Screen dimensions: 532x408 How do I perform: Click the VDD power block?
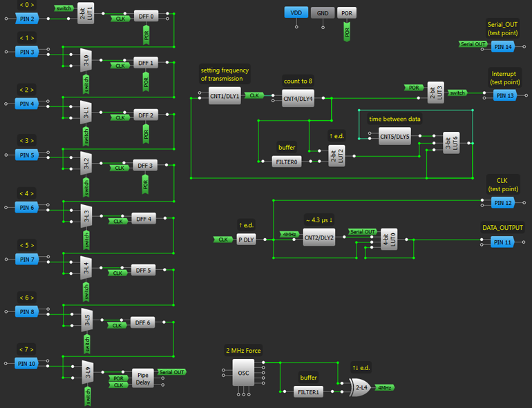click(296, 13)
